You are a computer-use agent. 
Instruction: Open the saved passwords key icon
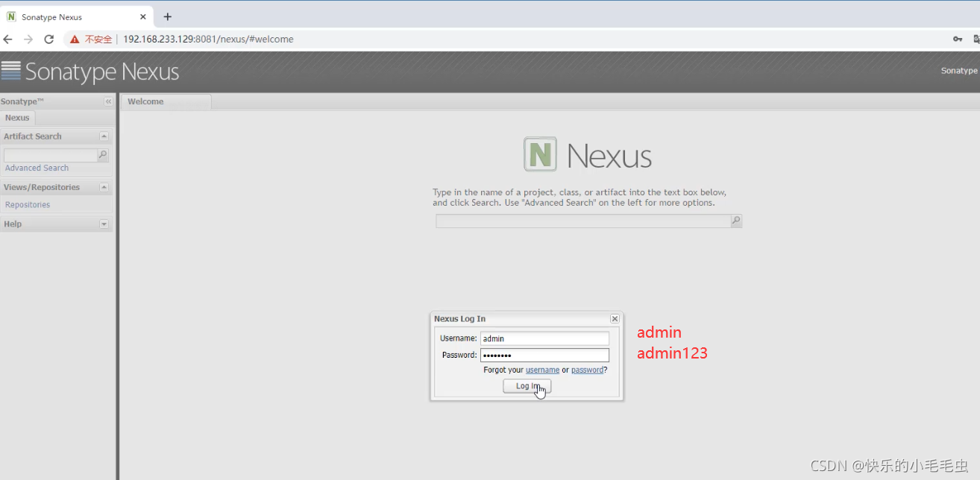(958, 39)
